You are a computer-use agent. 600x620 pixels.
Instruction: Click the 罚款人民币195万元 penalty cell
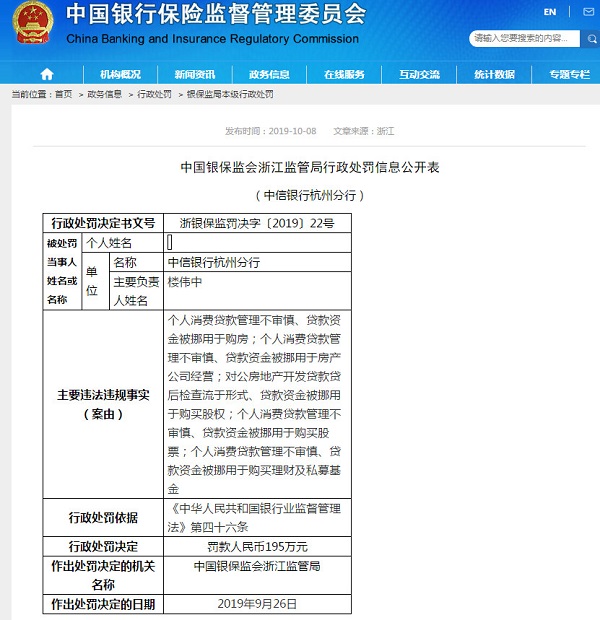click(257, 546)
